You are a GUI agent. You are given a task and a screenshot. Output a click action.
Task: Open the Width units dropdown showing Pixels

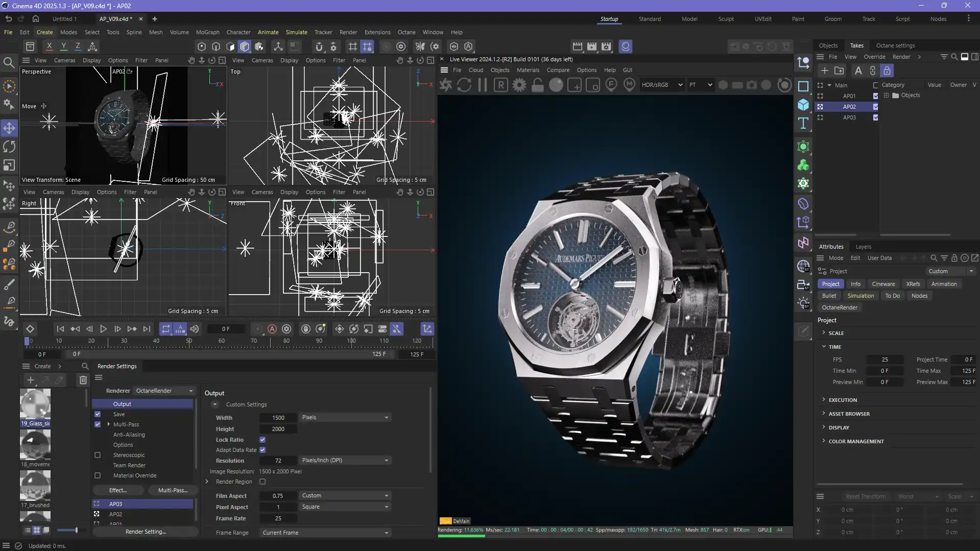(345, 418)
